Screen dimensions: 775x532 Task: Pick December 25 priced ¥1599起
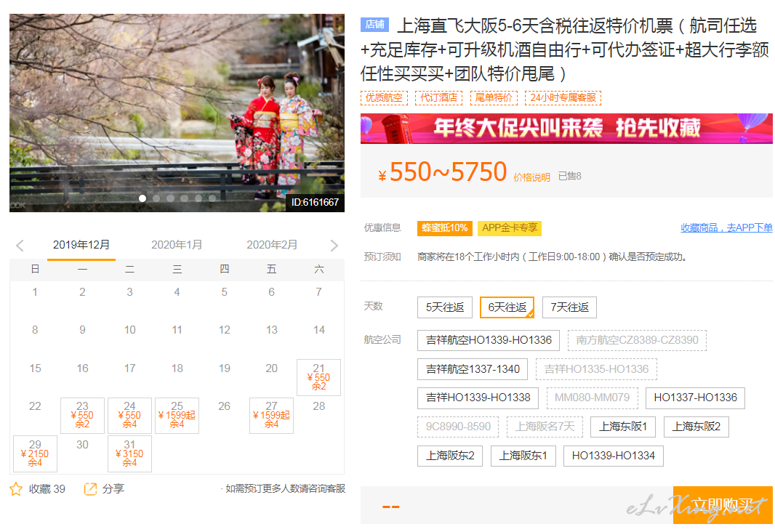tap(177, 416)
